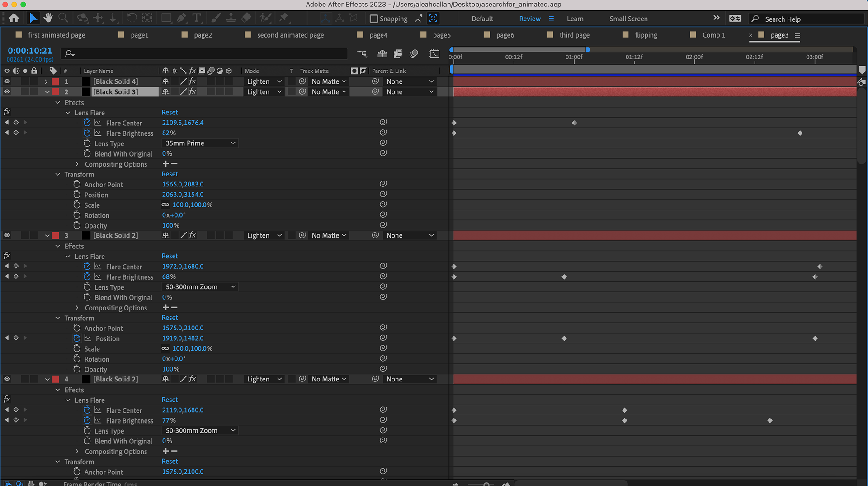Switch to Comp 1 tab

[x=713, y=35]
